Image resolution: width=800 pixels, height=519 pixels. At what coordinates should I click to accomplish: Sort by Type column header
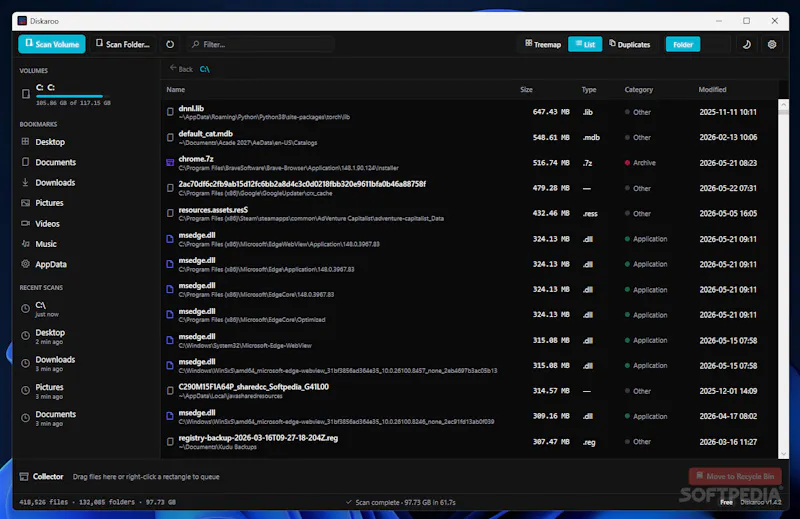coord(589,89)
